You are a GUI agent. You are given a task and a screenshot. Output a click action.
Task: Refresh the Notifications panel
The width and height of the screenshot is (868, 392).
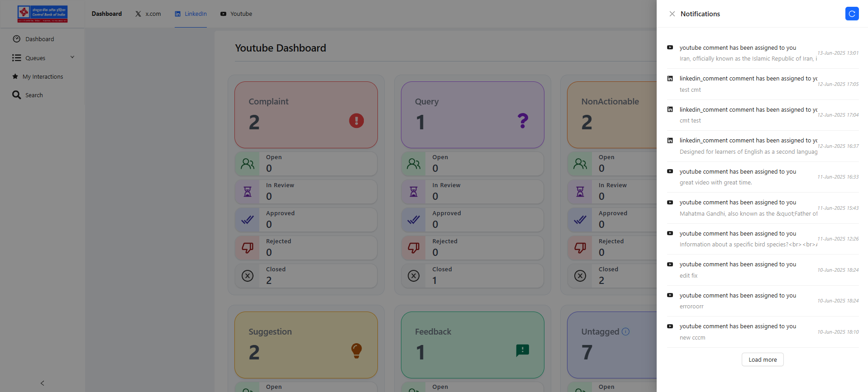tap(852, 14)
